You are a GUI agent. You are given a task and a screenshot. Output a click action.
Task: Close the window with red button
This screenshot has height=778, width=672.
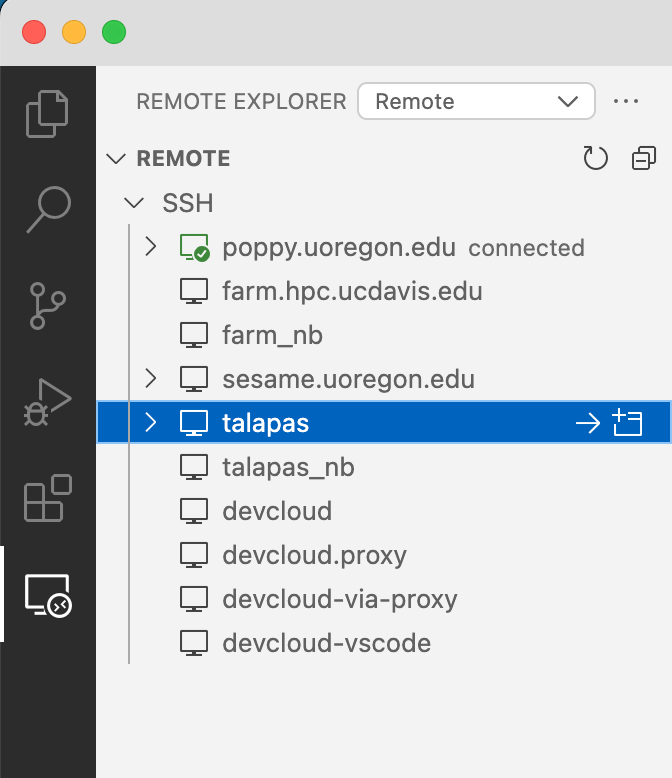(x=34, y=32)
